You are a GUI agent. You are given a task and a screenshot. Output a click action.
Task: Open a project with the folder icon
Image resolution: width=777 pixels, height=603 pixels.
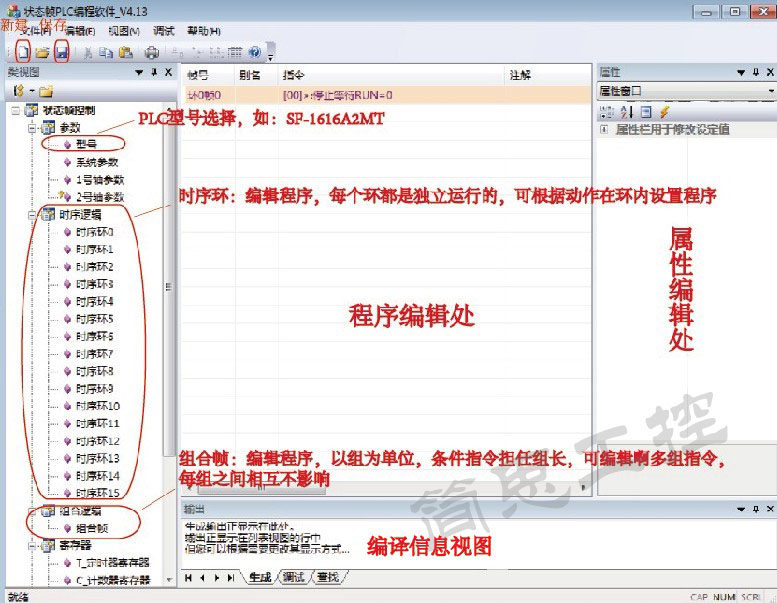tap(42, 52)
